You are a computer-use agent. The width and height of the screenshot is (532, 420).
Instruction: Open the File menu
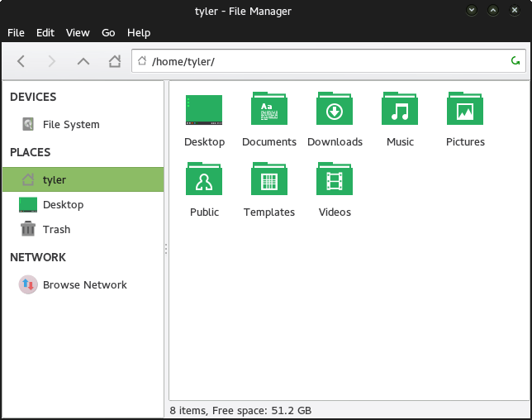pos(16,32)
